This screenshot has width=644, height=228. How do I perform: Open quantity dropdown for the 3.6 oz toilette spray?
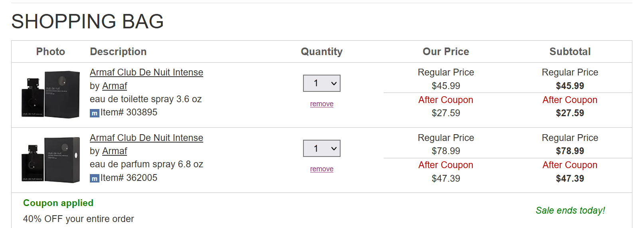[x=321, y=83]
